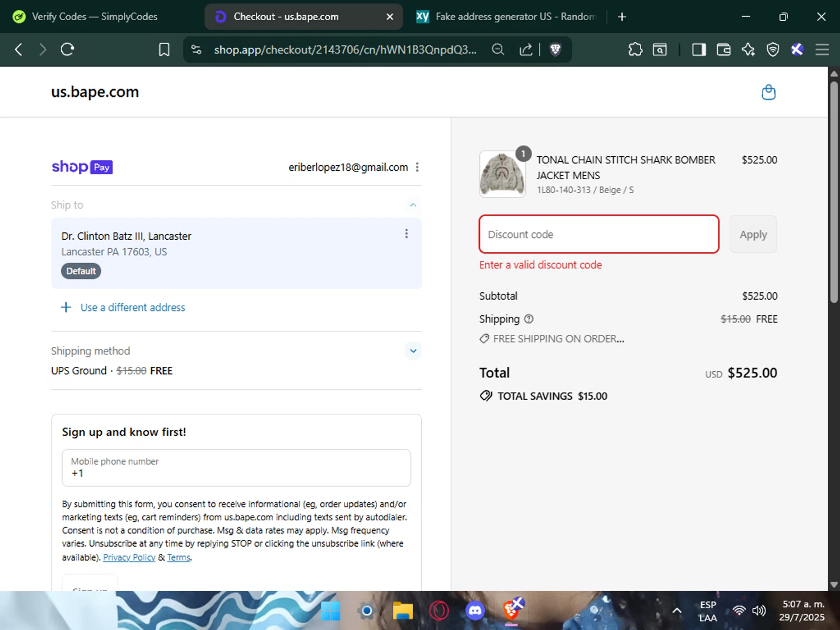This screenshot has width=840, height=630.
Task: Expand the Shipping method section
Action: click(x=413, y=351)
